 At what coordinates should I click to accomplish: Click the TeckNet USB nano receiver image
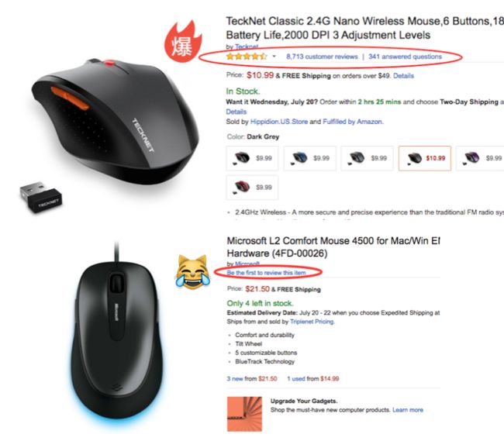tap(41, 197)
